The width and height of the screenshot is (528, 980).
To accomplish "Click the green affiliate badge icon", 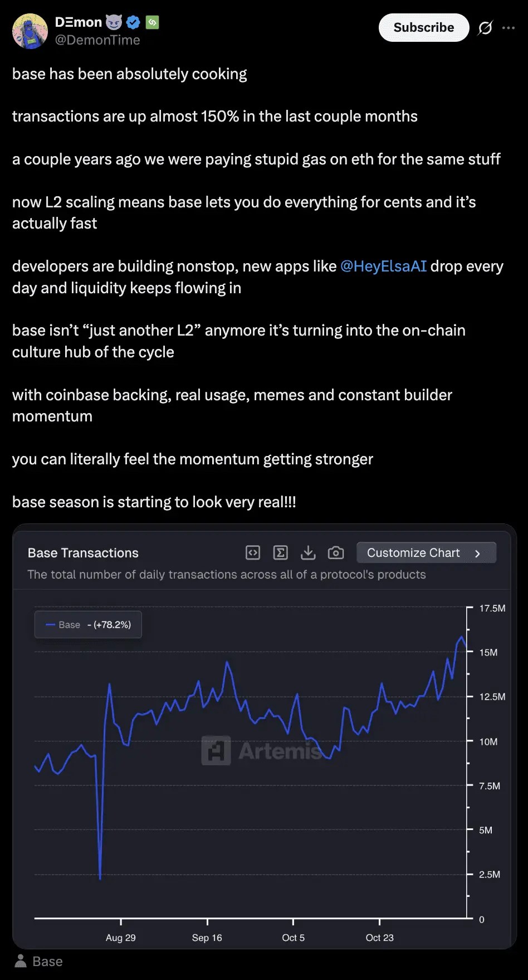I will pyautogui.click(x=152, y=22).
